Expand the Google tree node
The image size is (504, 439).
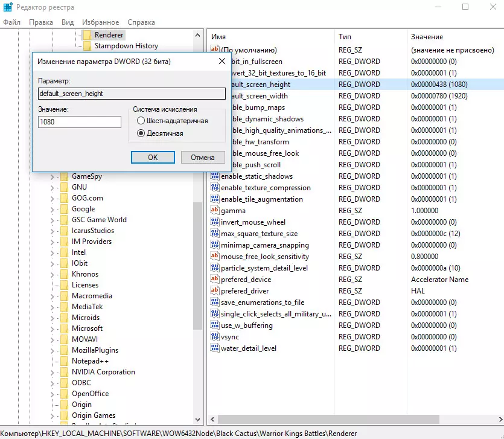point(52,210)
